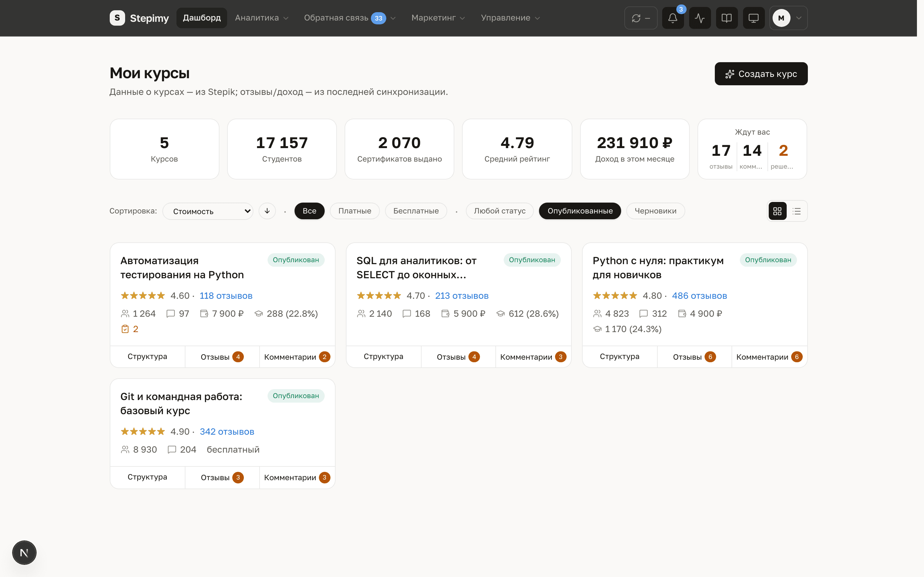This screenshot has height=577, width=924.
Task: Open the Маркетинг menu
Action: coord(438,18)
